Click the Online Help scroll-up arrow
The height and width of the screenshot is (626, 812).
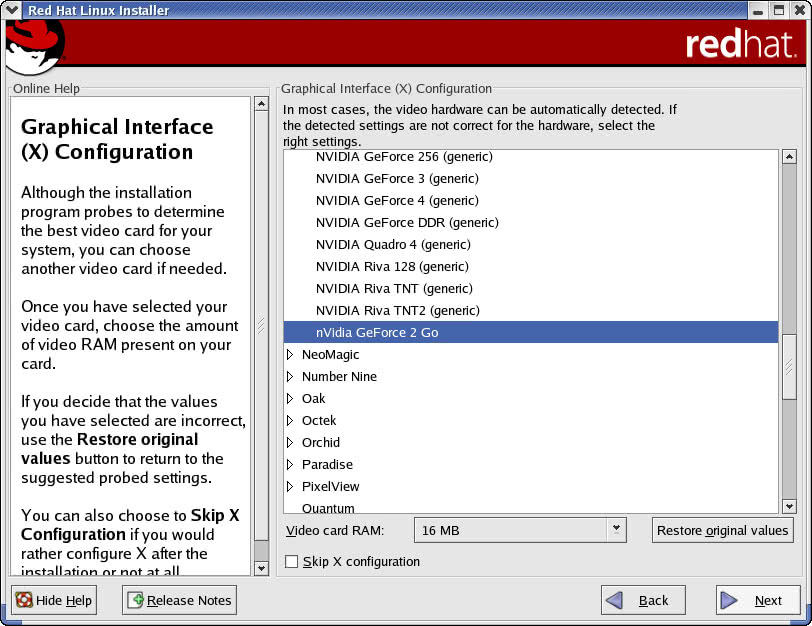pos(262,104)
